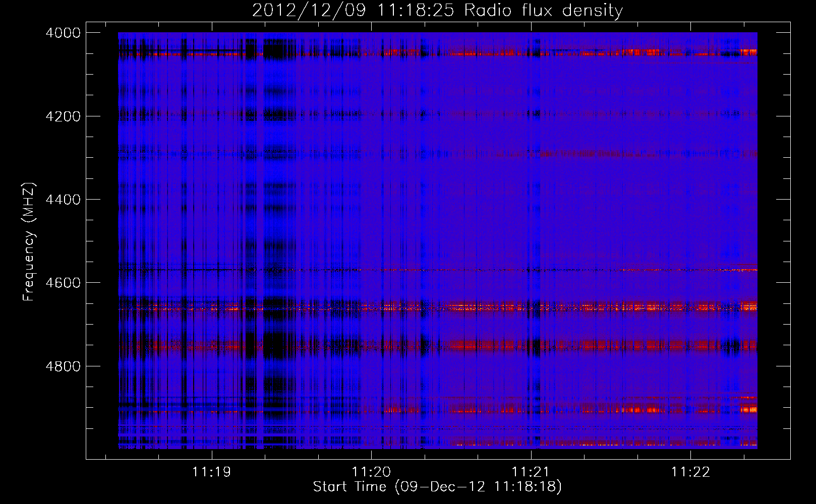
Task: Click the 11:22 time axis label
Action: click(x=690, y=472)
